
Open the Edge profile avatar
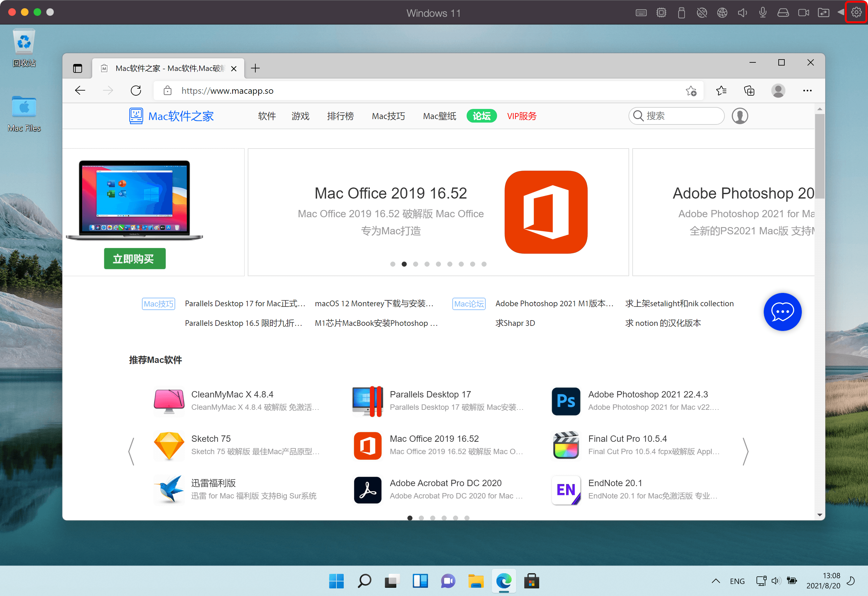[x=778, y=91]
